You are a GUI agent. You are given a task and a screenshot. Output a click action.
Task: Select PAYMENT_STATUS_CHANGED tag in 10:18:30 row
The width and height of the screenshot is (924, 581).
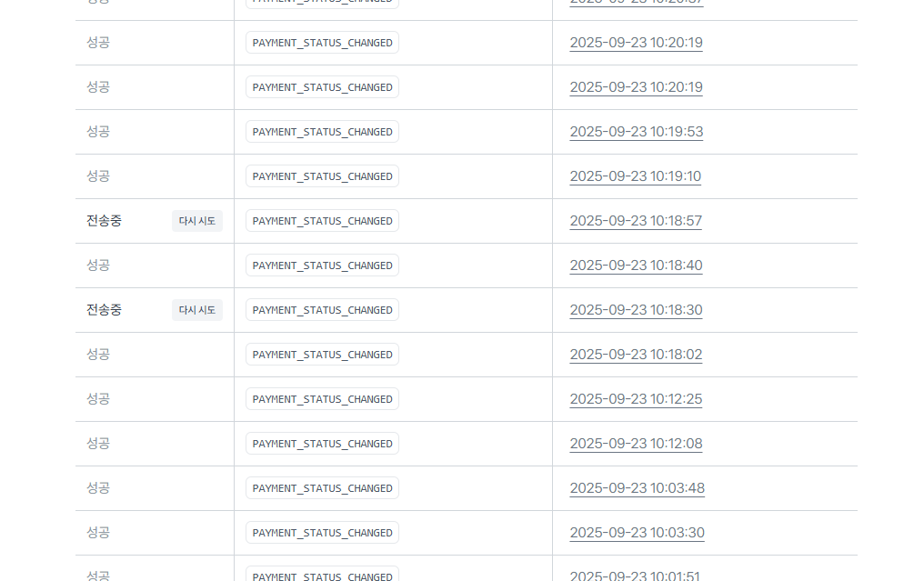click(322, 310)
